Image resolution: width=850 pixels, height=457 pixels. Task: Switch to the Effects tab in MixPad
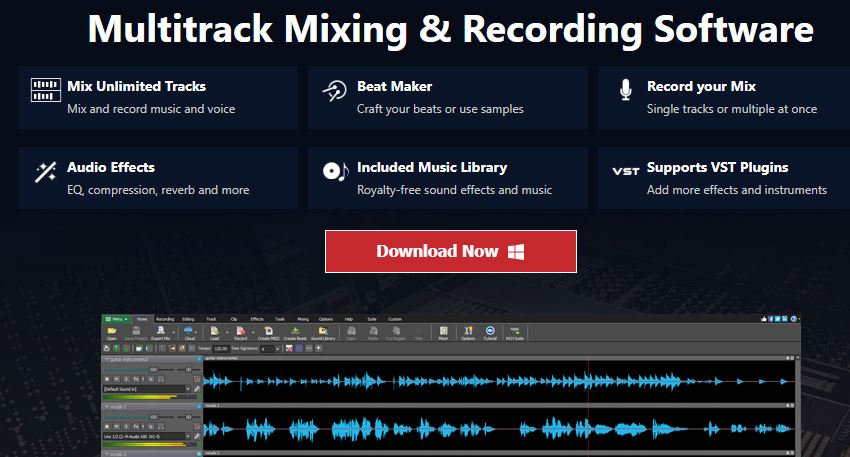[257, 319]
